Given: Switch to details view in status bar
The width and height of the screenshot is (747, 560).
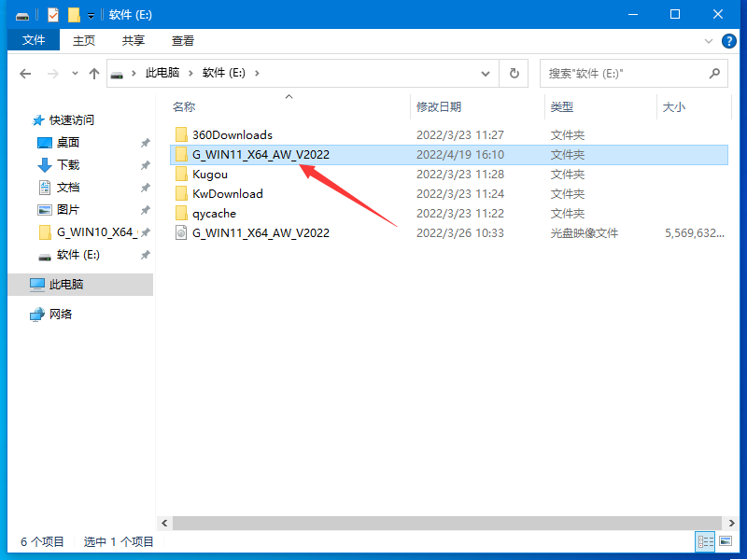Looking at the screenshot, I should pyautogui.click(x=707, y=541).
